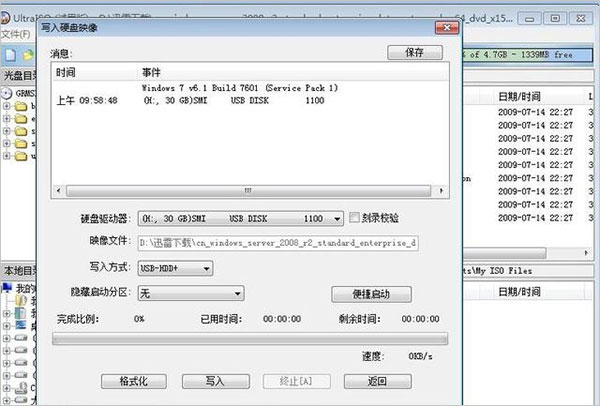Viewport: 600px width, 406px height.
Task: Click the message list scroll right arrow
Action: 441,191
